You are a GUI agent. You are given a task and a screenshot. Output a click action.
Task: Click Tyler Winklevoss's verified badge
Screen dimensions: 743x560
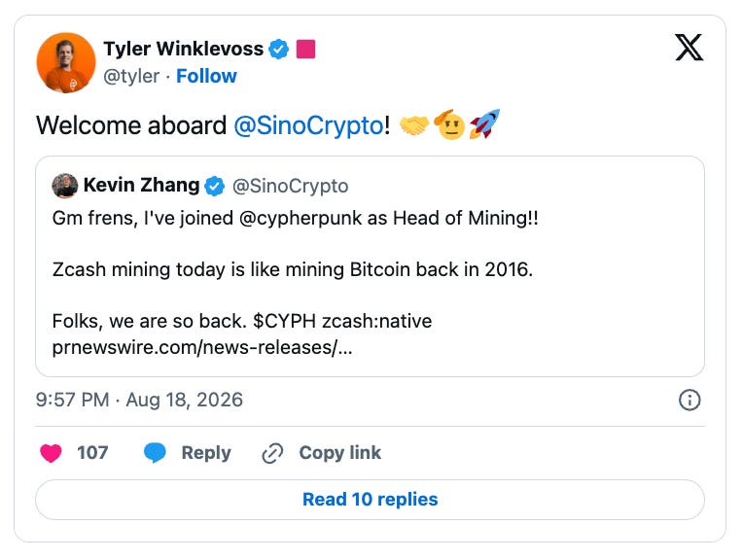point(278,49)
